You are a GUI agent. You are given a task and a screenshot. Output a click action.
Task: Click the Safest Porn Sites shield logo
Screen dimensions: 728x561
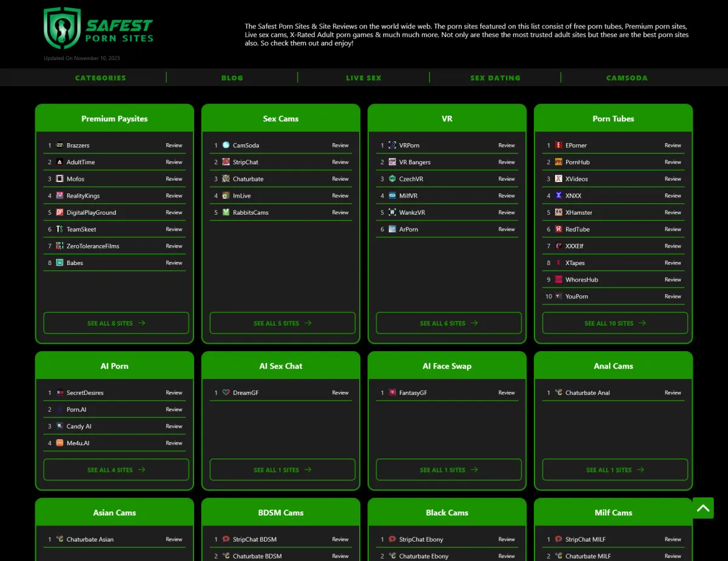pyautogui.click(x=62, y=29)
